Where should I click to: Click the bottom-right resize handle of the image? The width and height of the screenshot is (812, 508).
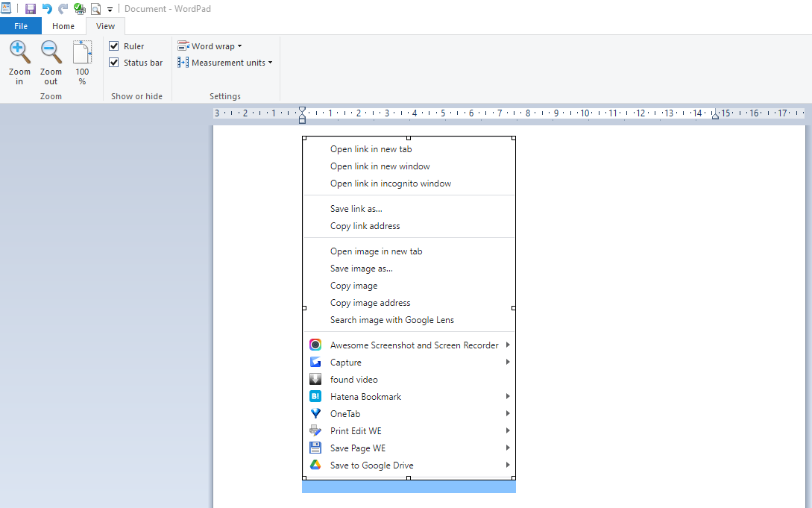tap(513, 478)
